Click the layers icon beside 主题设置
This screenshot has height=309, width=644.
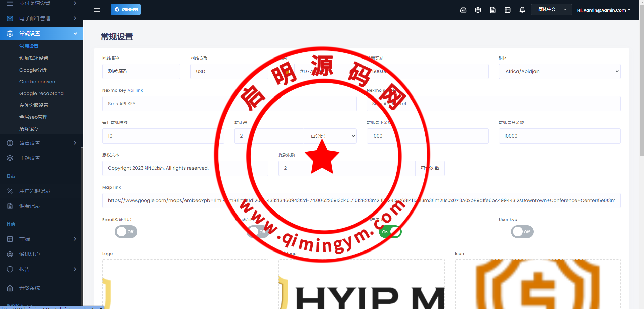10,158
